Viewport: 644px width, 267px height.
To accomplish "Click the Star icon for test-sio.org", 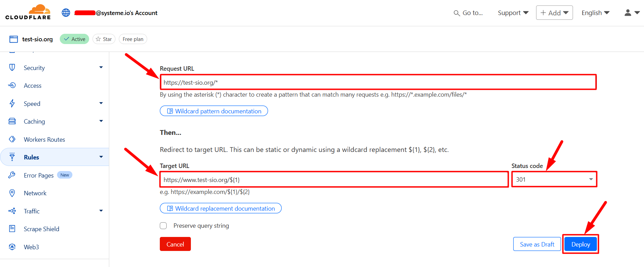I will click(98, 39).
